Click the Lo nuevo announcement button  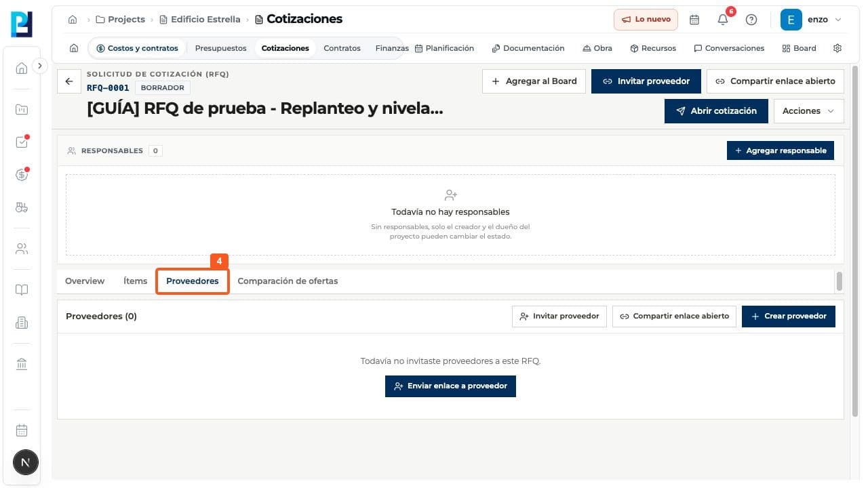(x=646, y=20)
